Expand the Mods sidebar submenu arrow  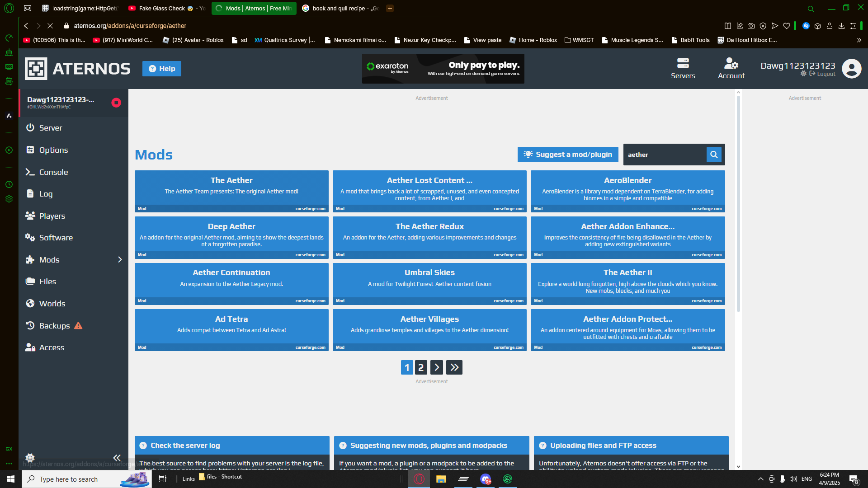pos(120,260)
